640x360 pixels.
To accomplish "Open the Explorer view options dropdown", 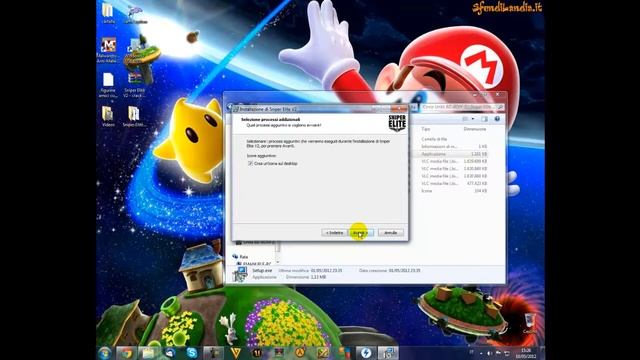I will tap(473, 119).
